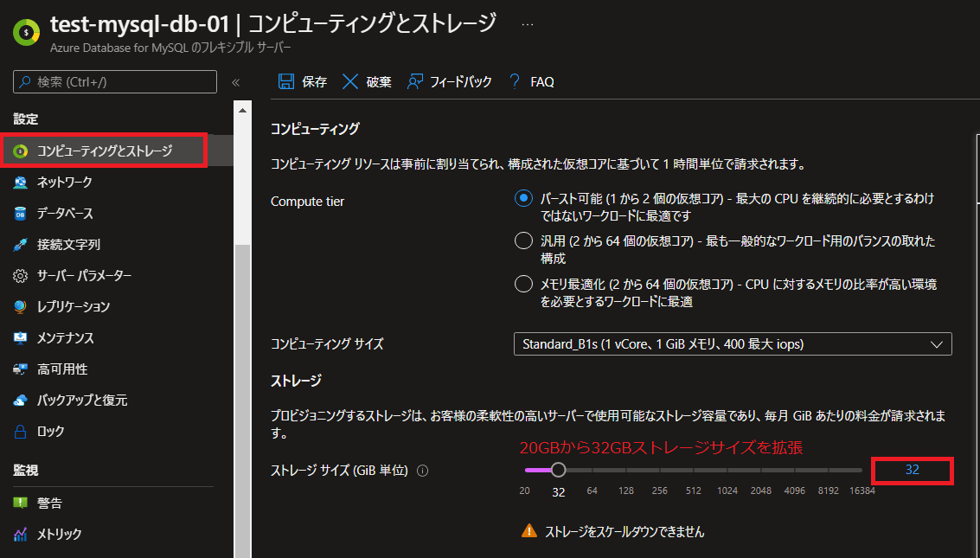980x558 pixels.
Task: Select the バースト可能 compute tier radio
Action: [523, 199]
